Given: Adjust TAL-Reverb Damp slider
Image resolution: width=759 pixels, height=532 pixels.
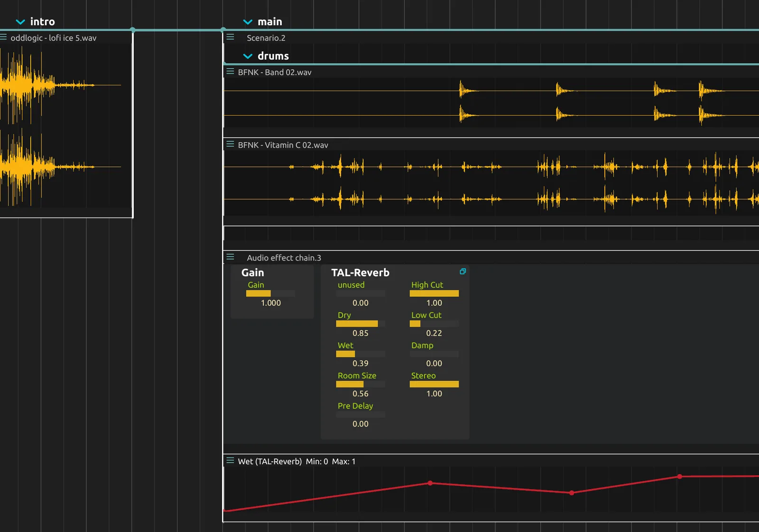Looking at the screenshot, I should pyautogui.click(x=434, y=354).
